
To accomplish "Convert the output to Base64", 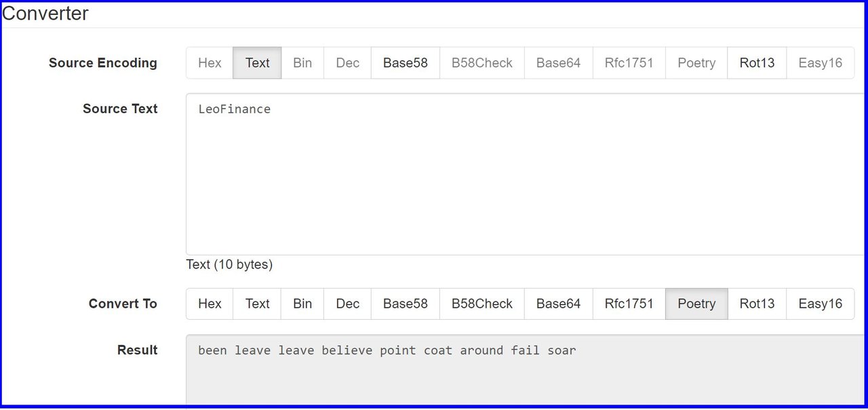I will click(558, 304).
